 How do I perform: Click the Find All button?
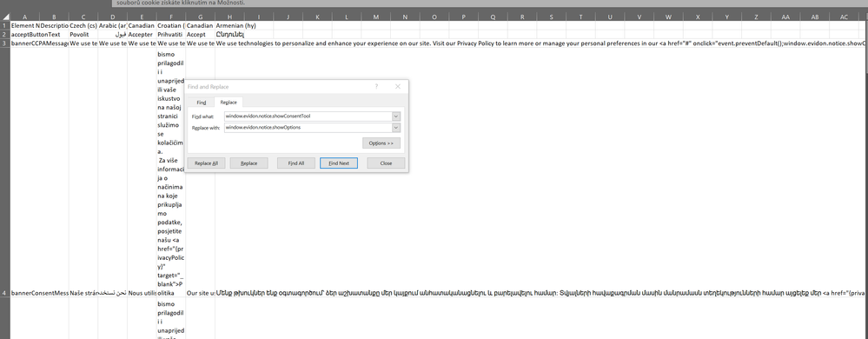tap(295, 163)
